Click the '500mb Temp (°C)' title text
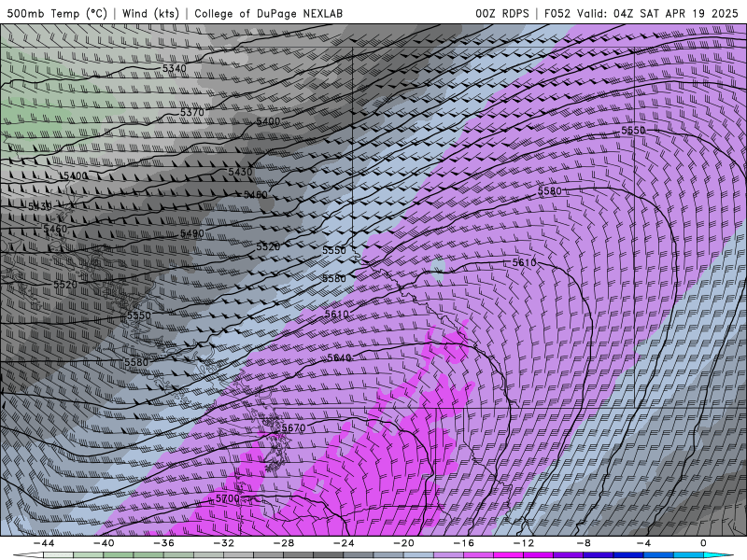747x560 pixels. pyautogui.click(x=57, y=13)
